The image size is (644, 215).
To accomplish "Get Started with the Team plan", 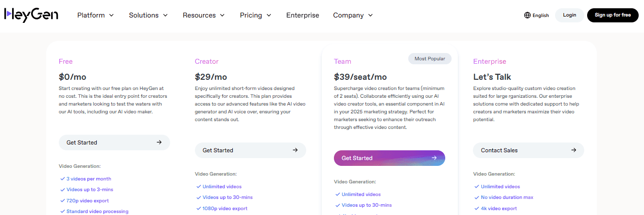I will [389, 158].
